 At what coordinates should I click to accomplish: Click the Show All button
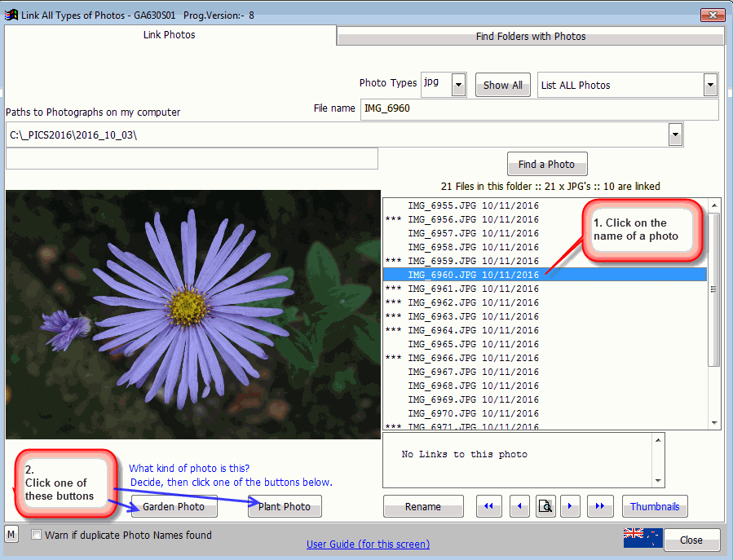(x=502, y=85)
